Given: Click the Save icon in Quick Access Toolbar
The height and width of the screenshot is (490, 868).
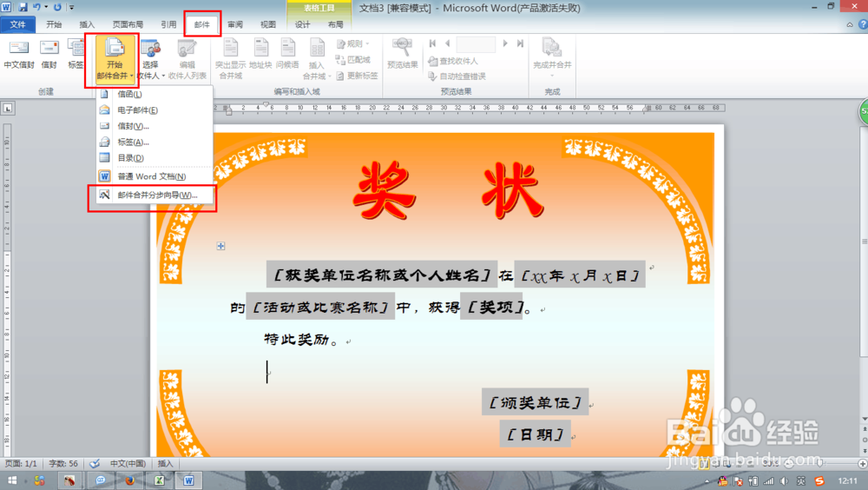Looking at the screenshot, I should (23, 7).
